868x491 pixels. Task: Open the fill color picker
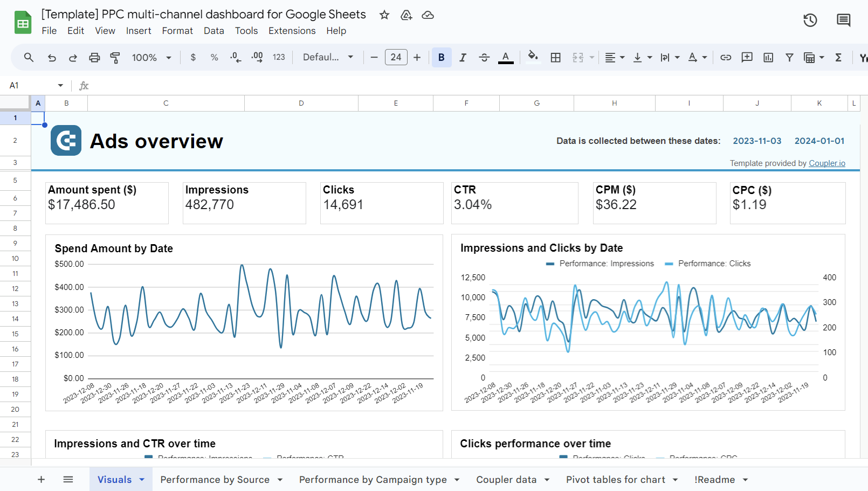[x=533, y=57]
